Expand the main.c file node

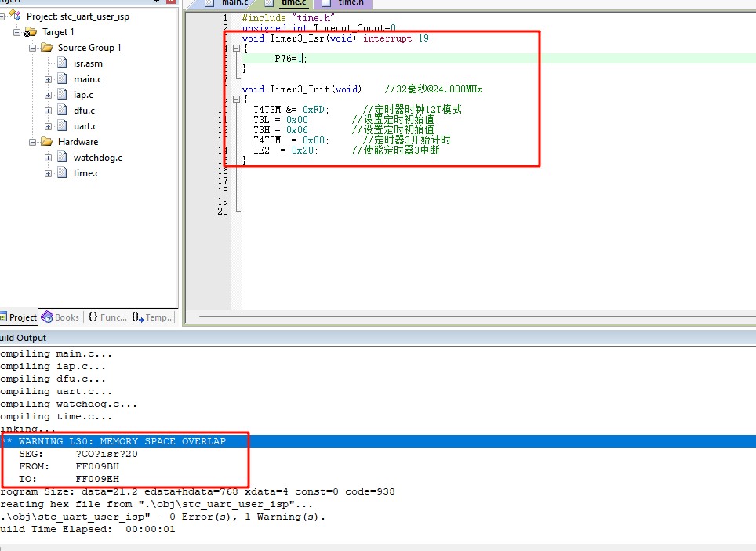(48, 79)
